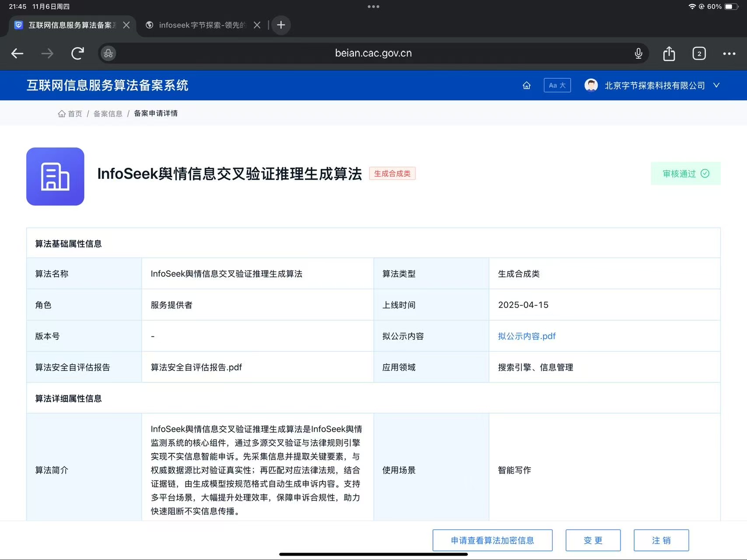Open the 拟公示内容.pdf link
This screenshot has width=747, height=560.
(x=527, y=336)
